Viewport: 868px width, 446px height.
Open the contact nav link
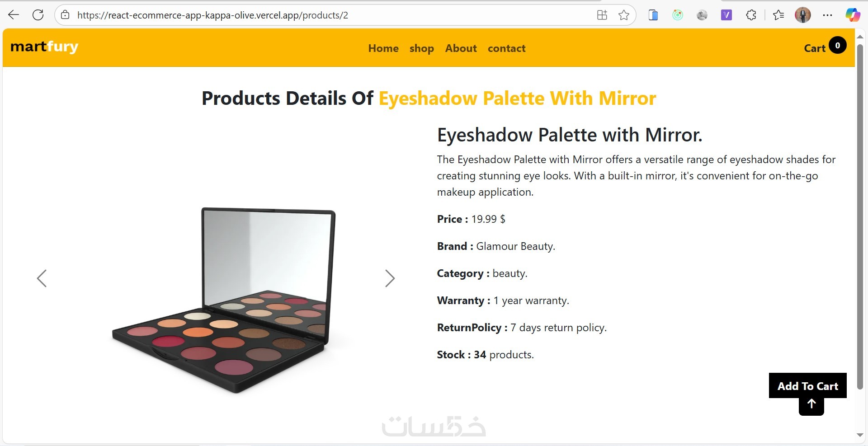pos(506,48)
